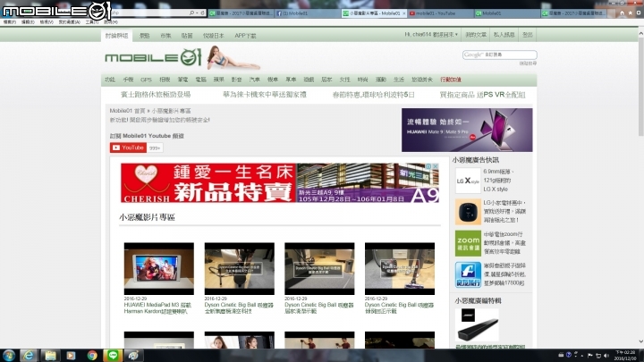Click the page scrollbar down arrow
644x362 pixels.
click(640, 341)
